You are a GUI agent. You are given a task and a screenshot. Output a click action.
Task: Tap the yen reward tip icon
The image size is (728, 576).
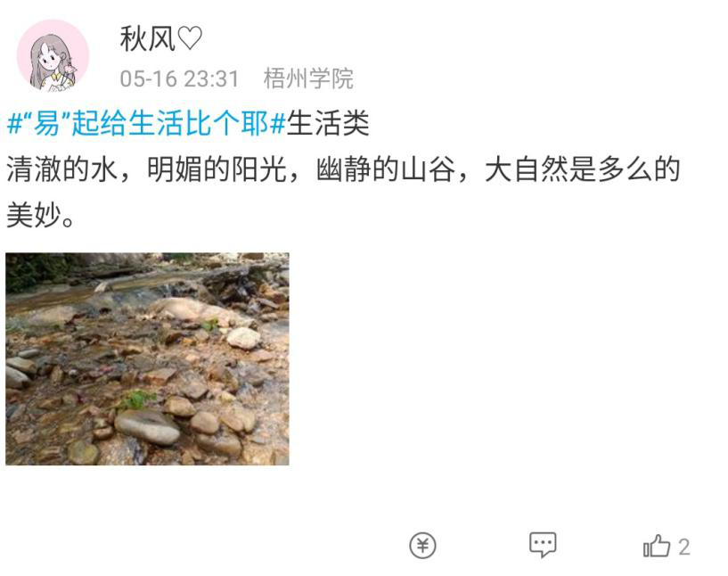(x=422, y=545)
